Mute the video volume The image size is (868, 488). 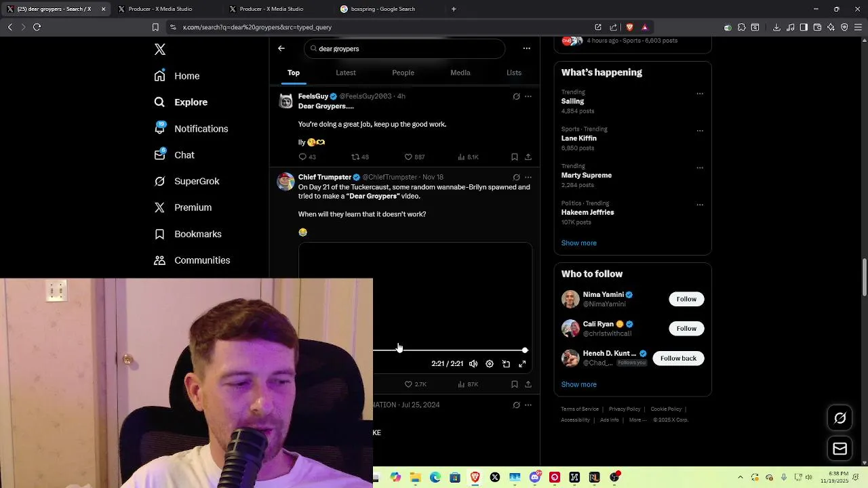point(473,364)
